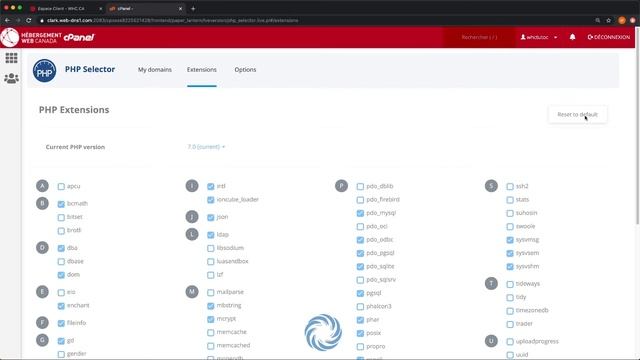
Task: Toggle the pdo_mysql extension checkbox
Action: (360, 213)
